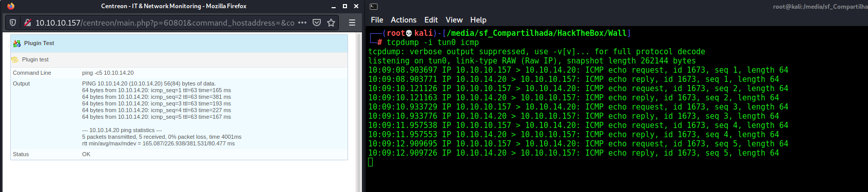Click the '10.10.14.20 ping statistics' line
Viewport: 868px width, 192px height.
coord(122,130)
